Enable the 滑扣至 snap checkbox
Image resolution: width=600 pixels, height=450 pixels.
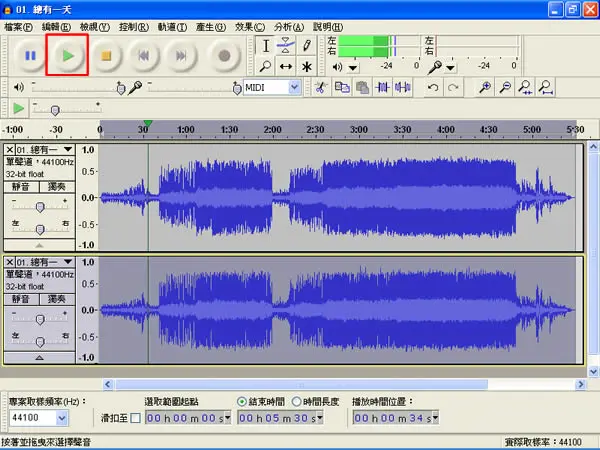(135, 418)
